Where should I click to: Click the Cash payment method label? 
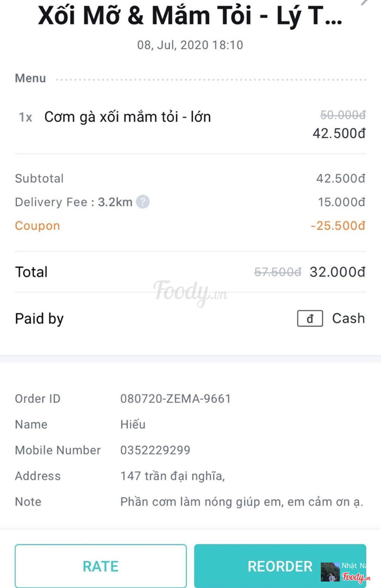pos(348,319)
